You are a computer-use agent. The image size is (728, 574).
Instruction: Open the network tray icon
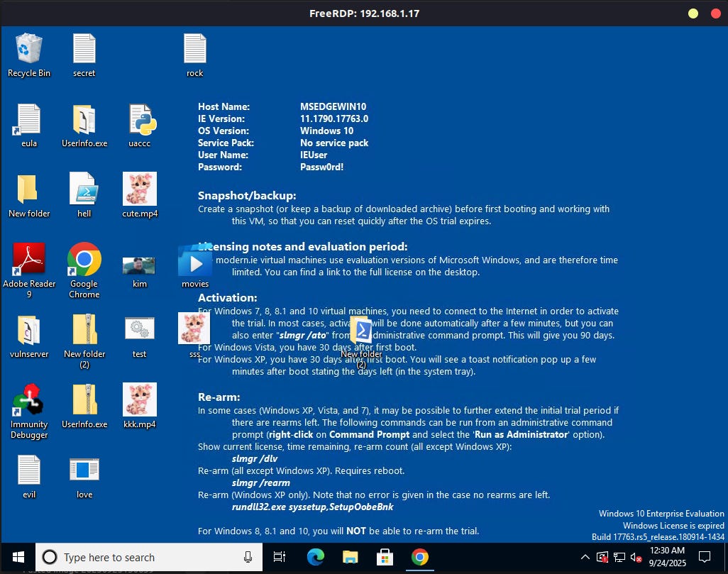coord(619,557)
